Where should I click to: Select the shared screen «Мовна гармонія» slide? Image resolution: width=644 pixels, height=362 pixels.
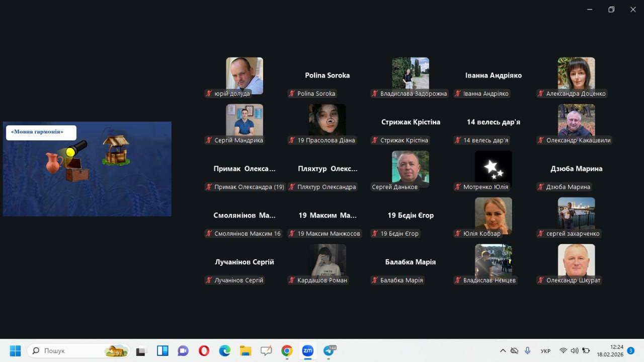(x=87, y=169)
